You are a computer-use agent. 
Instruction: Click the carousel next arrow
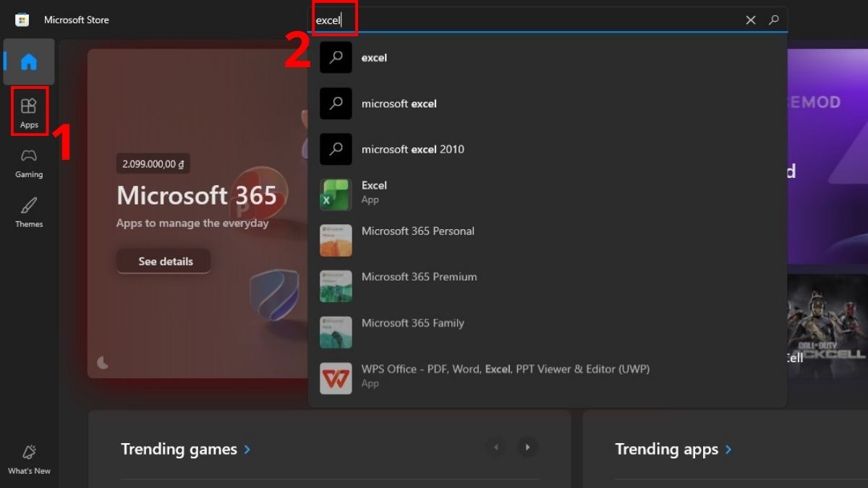[527, 447]
